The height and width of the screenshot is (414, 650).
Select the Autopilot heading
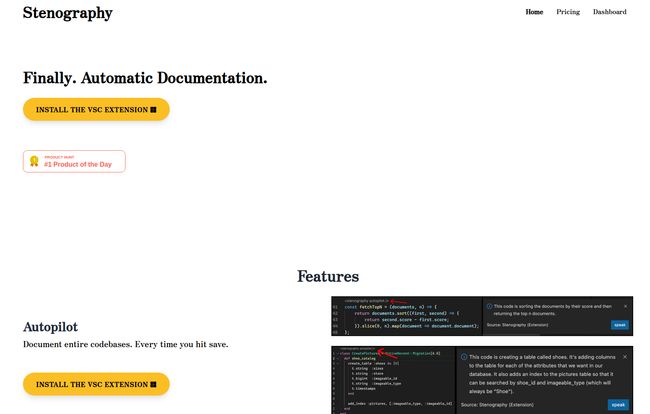51,327
